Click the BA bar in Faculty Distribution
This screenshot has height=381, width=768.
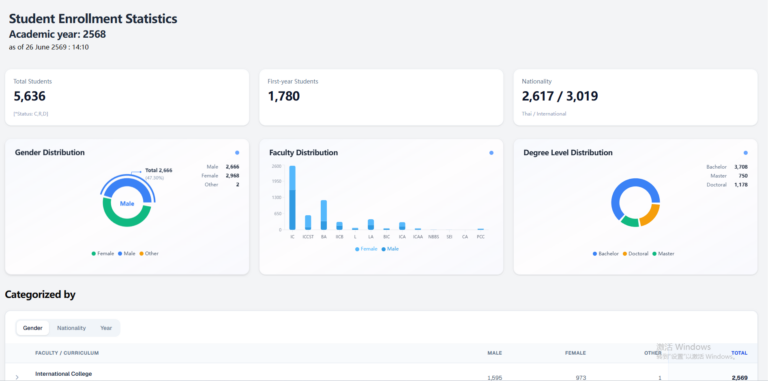click(x=324, y=215)
